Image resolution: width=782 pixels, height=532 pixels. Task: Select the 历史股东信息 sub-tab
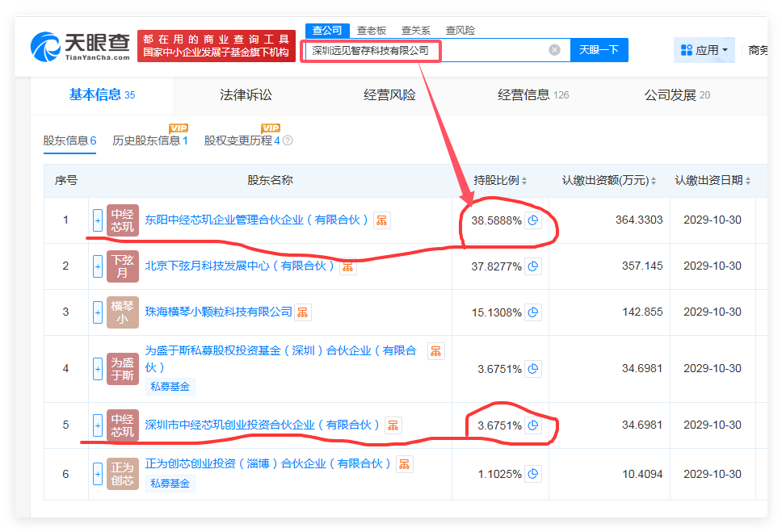(x=150, y=141)
